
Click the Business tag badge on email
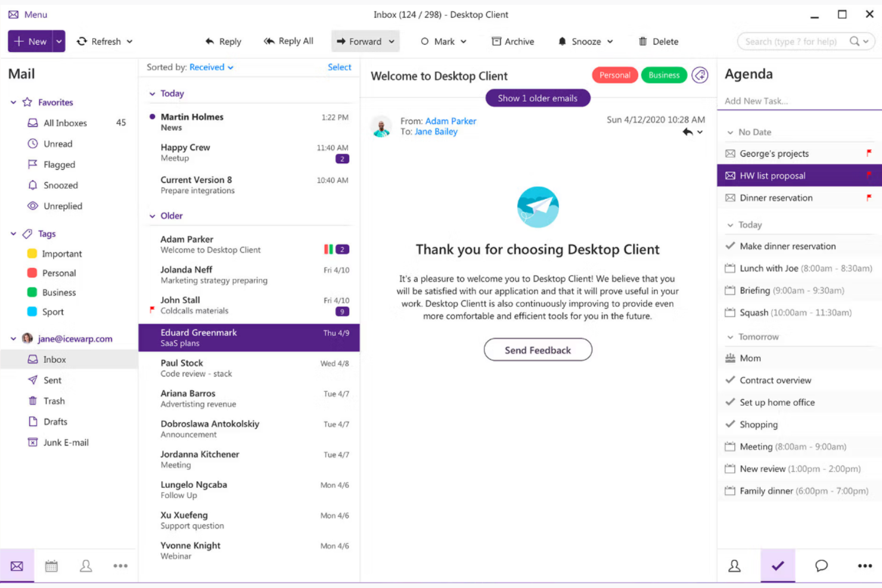point(664,75)
